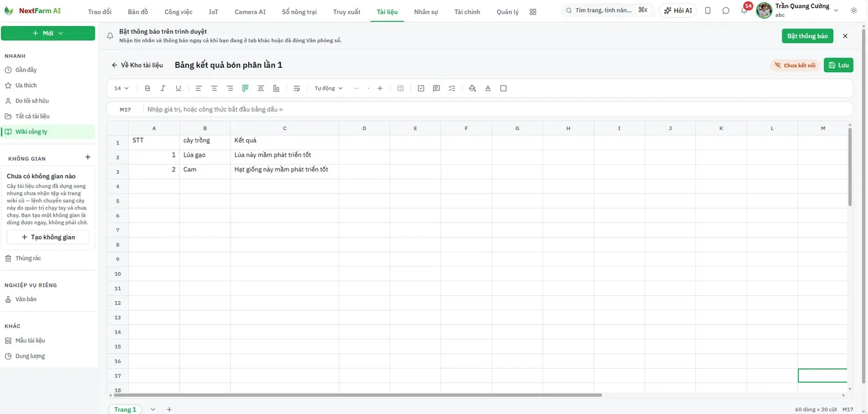Screen dimensions: 868x414
Task: Insert a checkbox into the cell
Action: point(421,88)
